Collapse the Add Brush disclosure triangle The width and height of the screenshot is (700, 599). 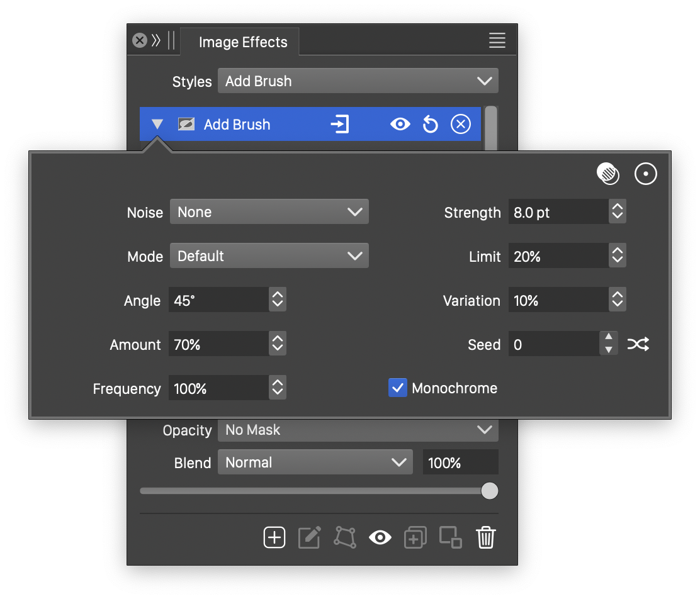point(157,125)
